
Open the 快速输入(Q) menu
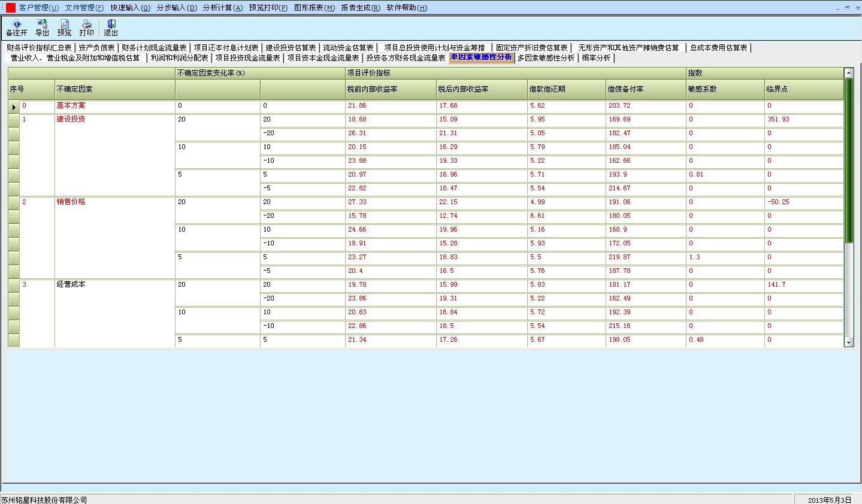pyautogui.click(x=130, y=8)
